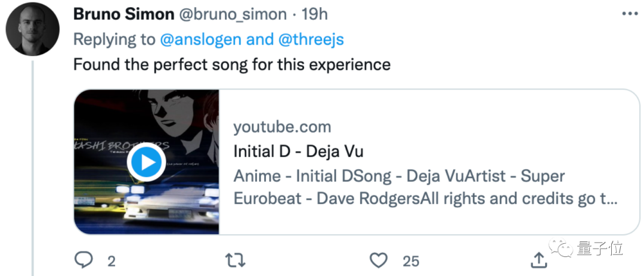The image size is (644, 276).
Task: Like the tweet with the heart icon
Action: [x=379, y=259]
